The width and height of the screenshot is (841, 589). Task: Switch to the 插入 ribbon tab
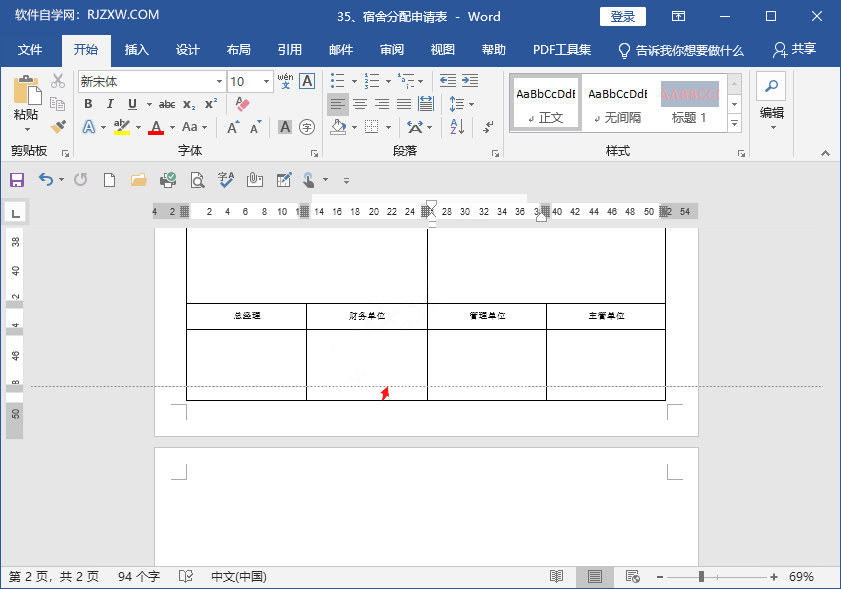pos(136,49)
